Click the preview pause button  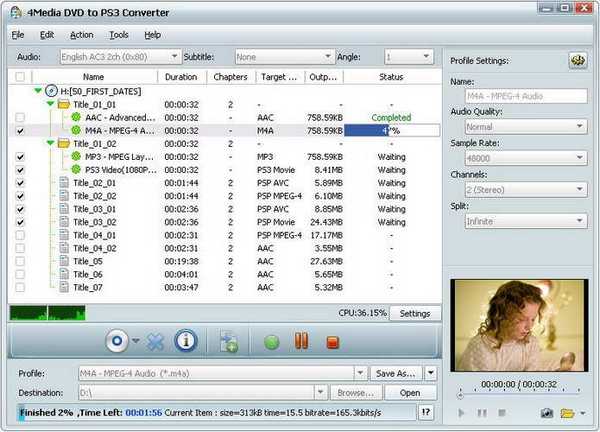[482, 412]
